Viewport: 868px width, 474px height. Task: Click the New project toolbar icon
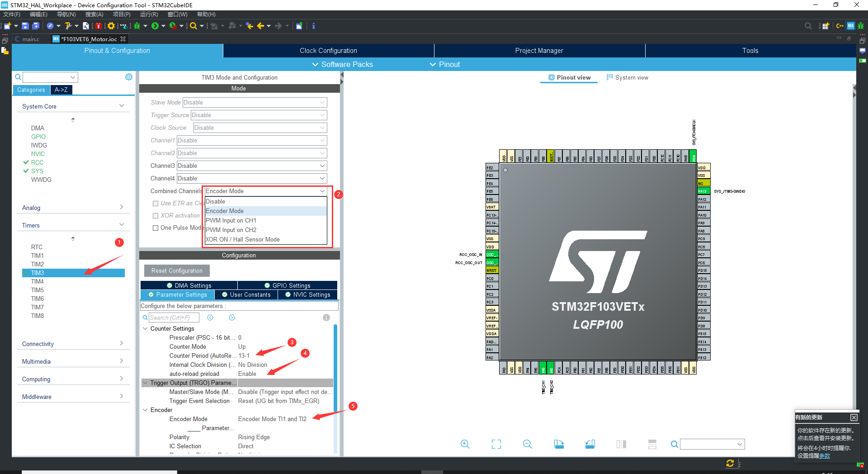coord(7,26)
